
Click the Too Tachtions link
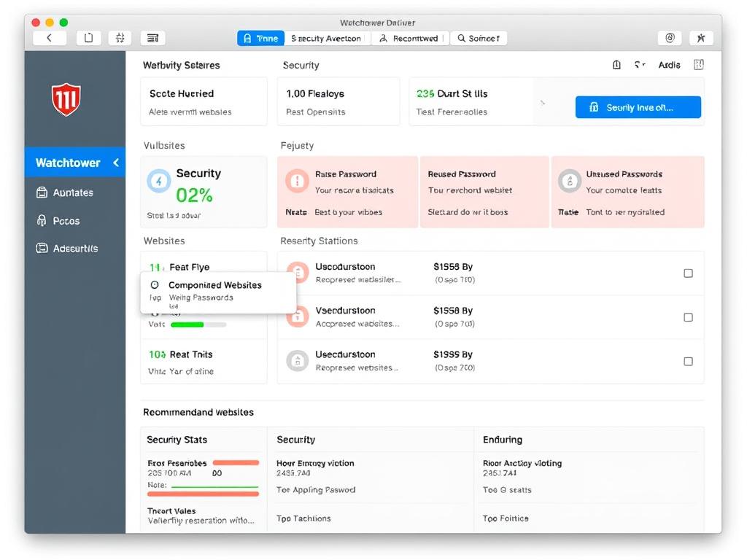click(x=303, y=518)
